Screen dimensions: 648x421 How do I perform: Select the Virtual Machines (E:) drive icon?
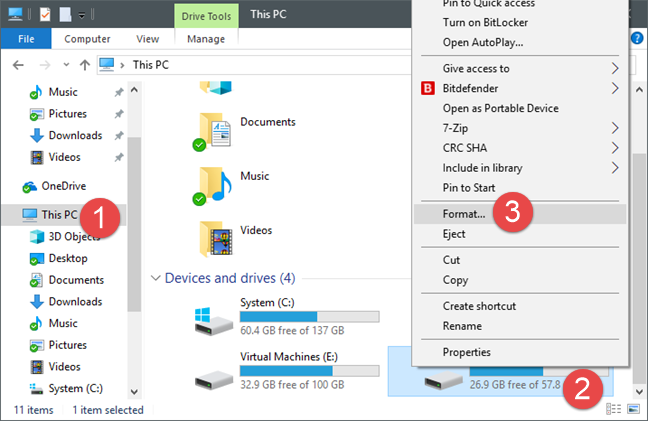click(215, 373)
